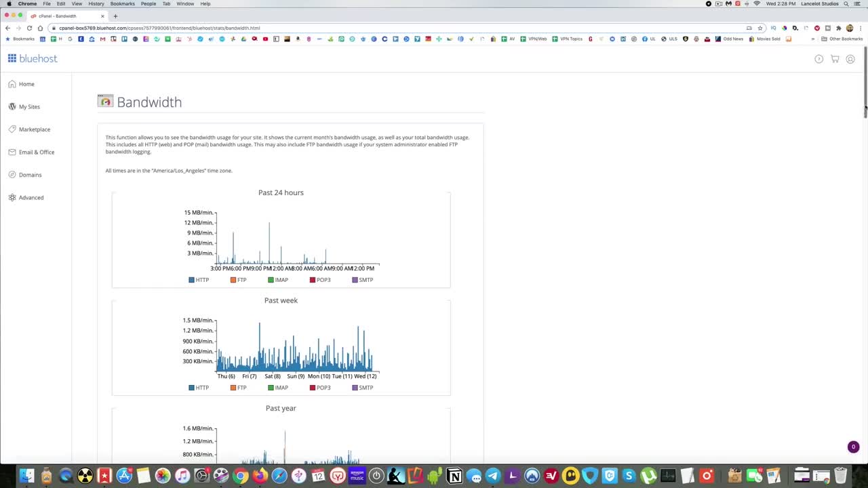
Task: Reload the page in Chrome
Action: pyautogui.click(x=29, y=28)
